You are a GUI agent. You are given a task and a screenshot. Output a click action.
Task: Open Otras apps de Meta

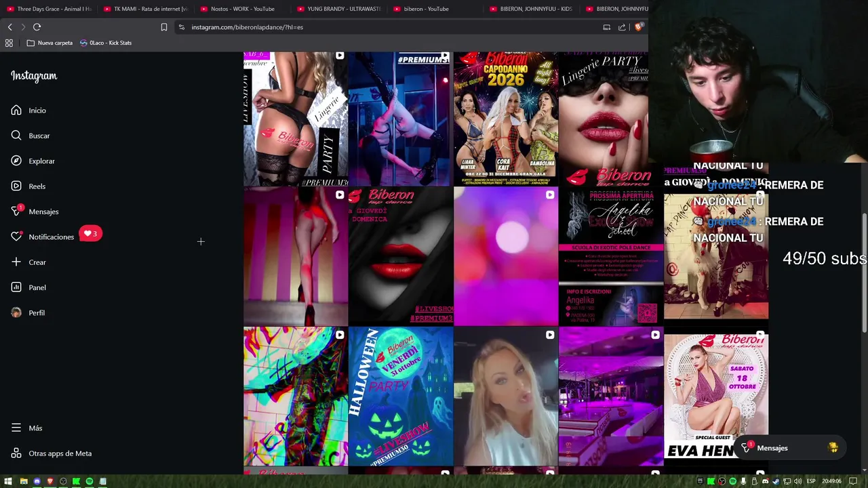51,453
